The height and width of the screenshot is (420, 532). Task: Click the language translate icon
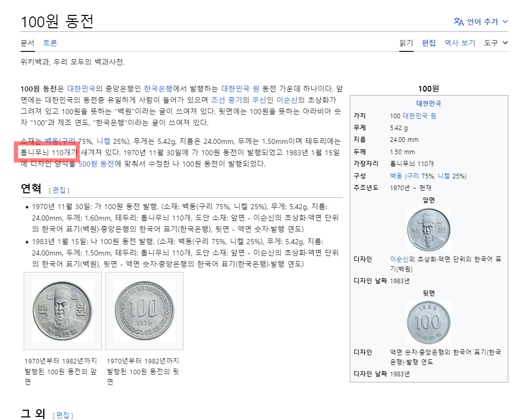click(458, 22)
